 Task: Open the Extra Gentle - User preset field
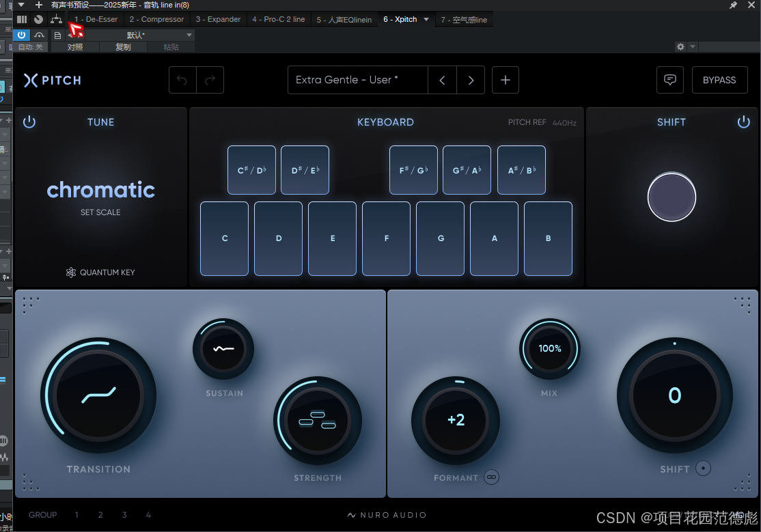[358, 80]
